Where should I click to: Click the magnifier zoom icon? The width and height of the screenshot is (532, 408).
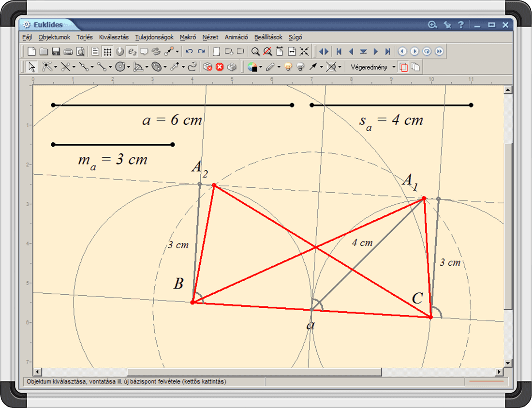click(x=255, y=51)
